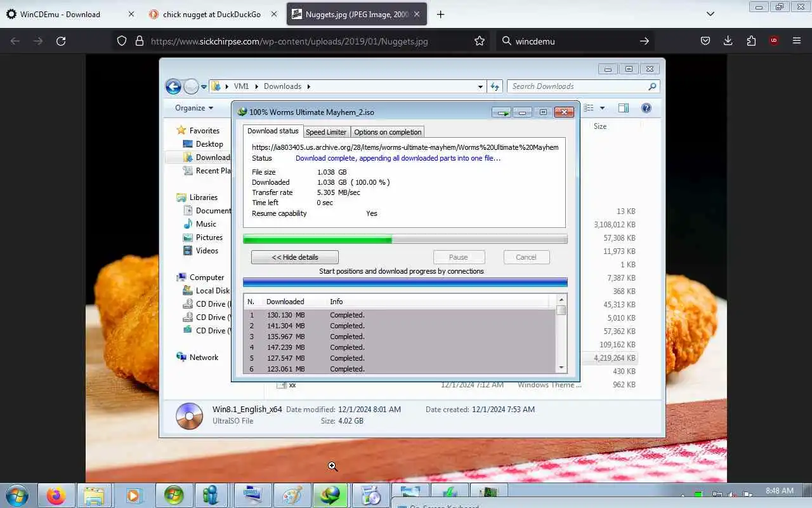The height and width of the screenshot is (508, 812).
Task: Open the Options on completion tab
Action: click(388, 132)
